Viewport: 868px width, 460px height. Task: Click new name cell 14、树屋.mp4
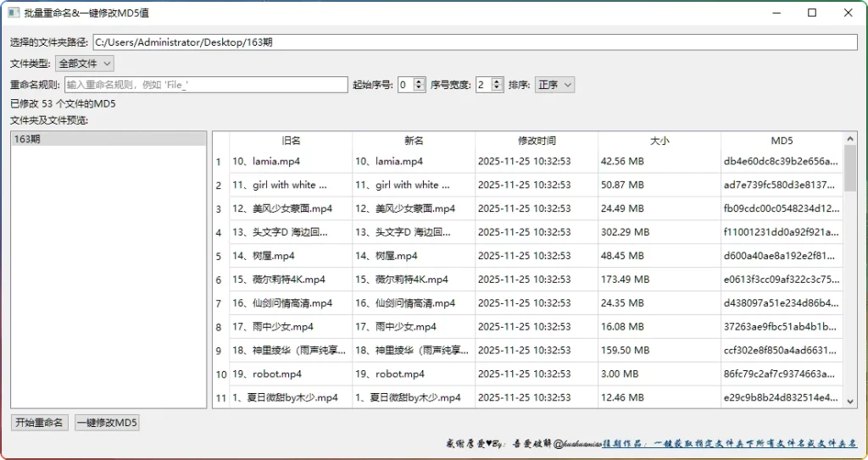point(414,257)
